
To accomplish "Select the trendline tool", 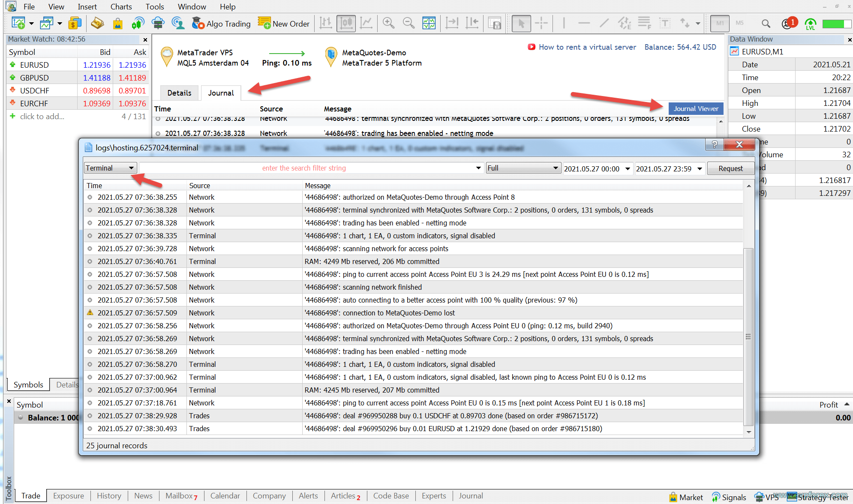I will 604,23.
